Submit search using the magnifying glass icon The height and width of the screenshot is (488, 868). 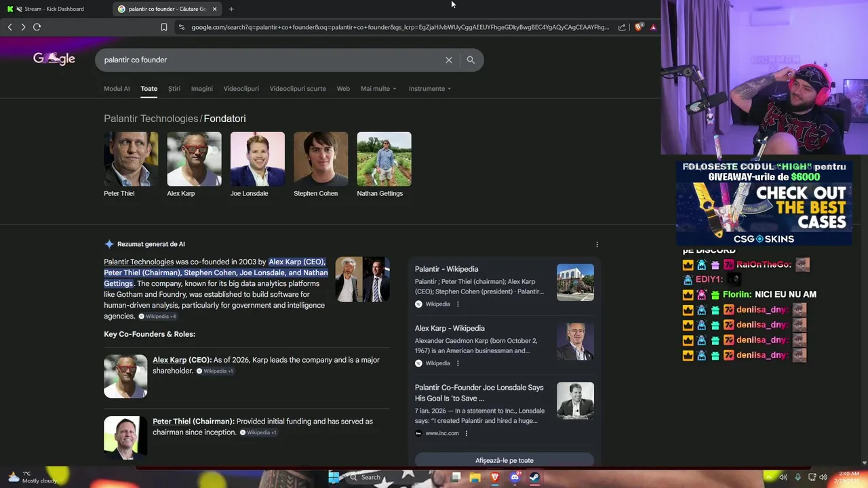471,60
